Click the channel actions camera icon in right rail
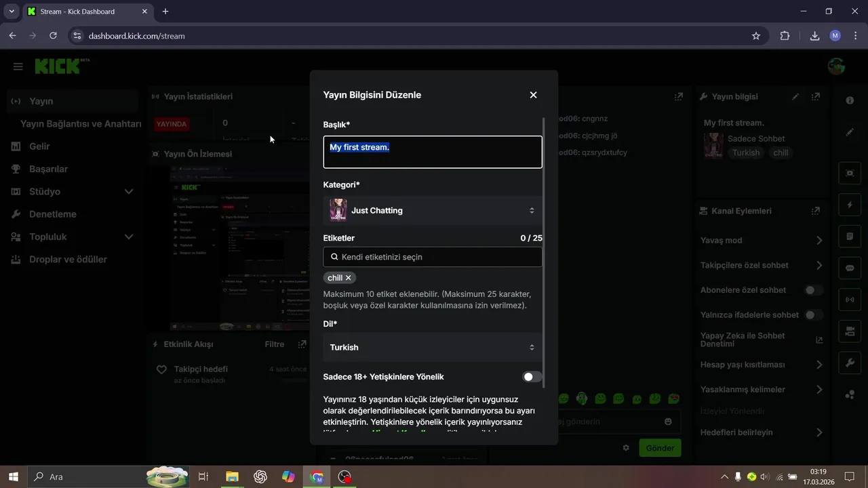This screenshot has width=868, height=488. point(850,331)
